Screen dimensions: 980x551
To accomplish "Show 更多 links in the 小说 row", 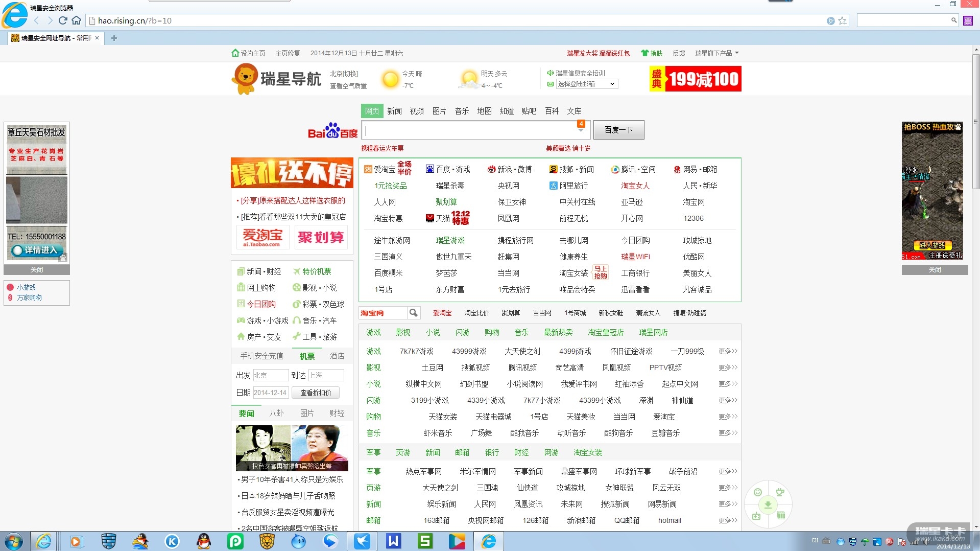I will [x=728, y=384].
